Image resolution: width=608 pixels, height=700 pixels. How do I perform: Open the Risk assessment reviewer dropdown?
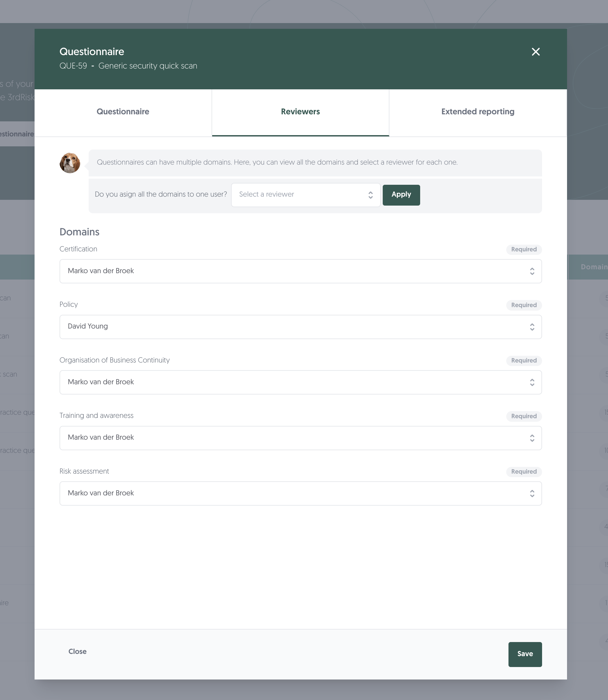tap(300, 493)
